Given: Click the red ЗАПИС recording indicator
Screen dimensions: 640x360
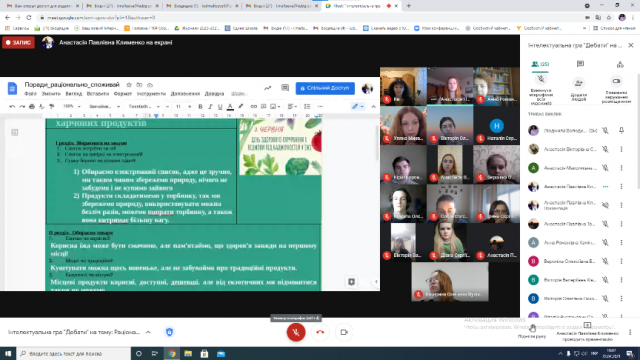Looking at the screenshot, I should pyautogui.click(x=18, y=42).
